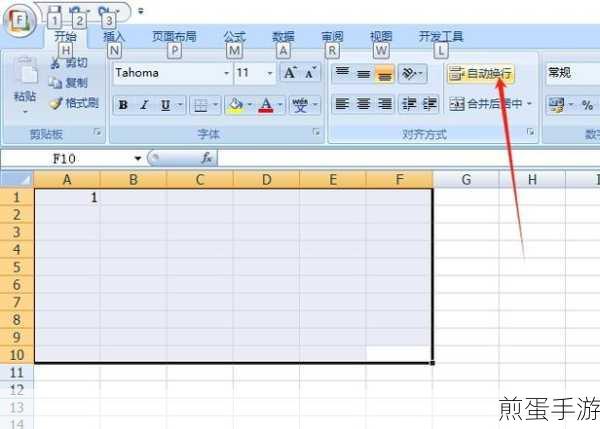Image resolution: width=600 pixels, height=429 pixels.
Task: Align text right
Action: (x=385, y=104)
